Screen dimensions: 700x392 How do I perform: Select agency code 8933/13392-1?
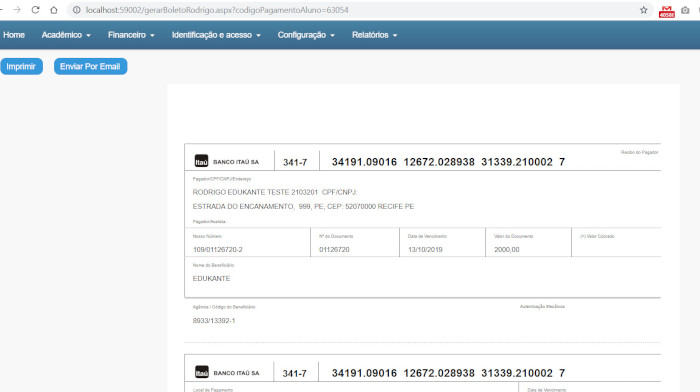[214, 321]
